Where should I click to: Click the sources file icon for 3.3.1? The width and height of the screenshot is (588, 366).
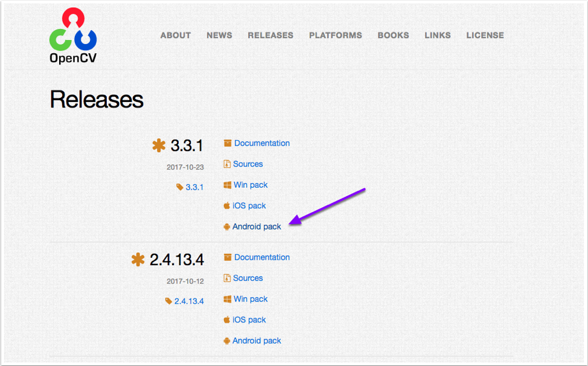(x=227, y=164)
